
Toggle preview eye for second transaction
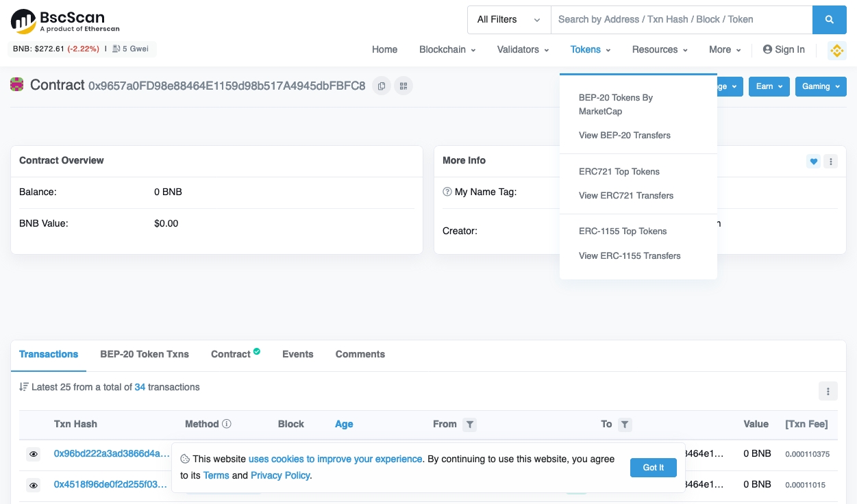(33, 486)
